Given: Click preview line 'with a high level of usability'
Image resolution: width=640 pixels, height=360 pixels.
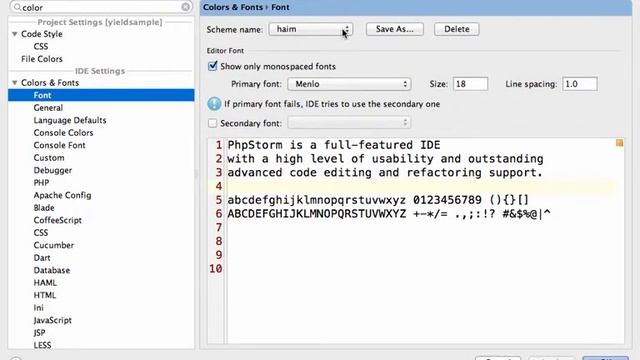Looking at the screenshot, I should (x=385, y=158).
